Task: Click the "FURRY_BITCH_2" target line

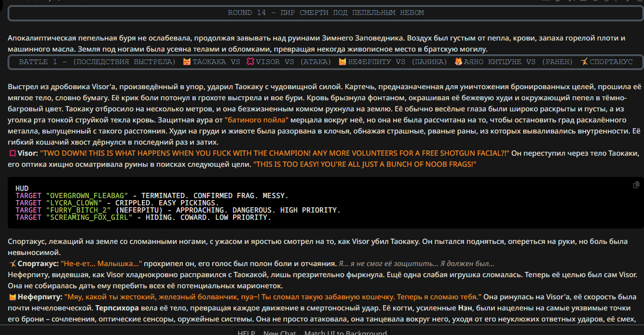Action: (178, 210)
